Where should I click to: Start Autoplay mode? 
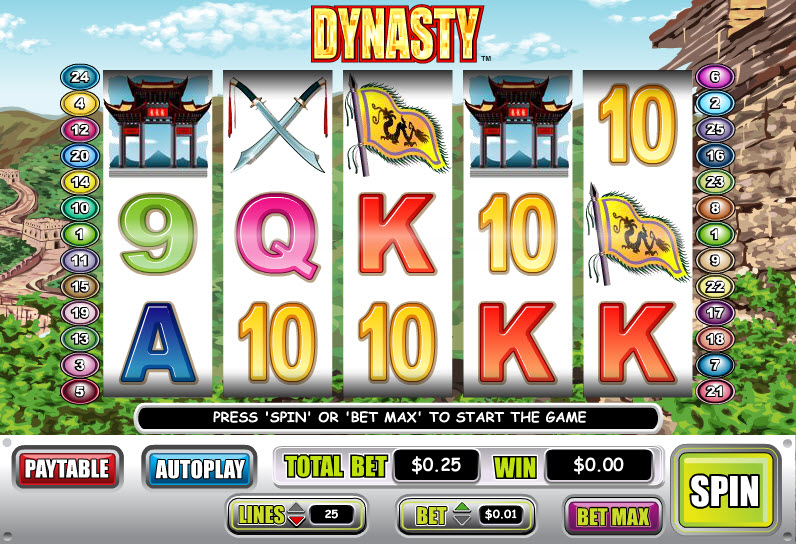(x=200, y=468)
